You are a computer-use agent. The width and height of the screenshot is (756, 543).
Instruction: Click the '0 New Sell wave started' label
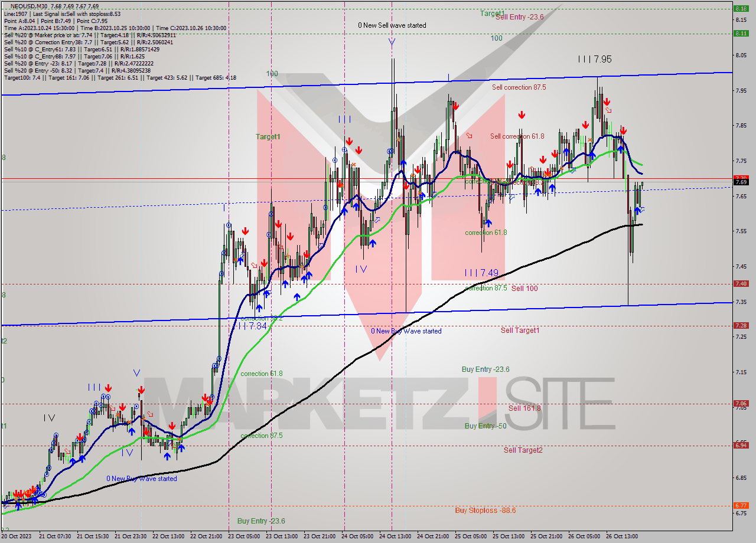[x=392, y=25]
